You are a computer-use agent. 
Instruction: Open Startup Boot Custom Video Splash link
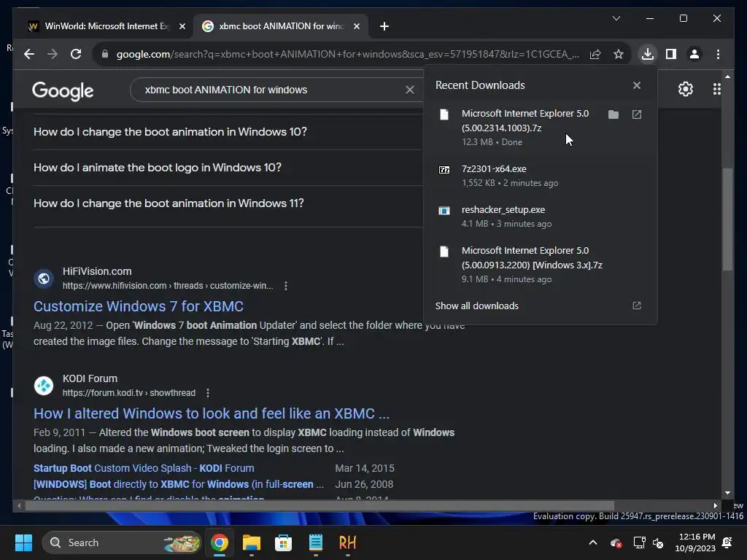[x=144, y=468]
